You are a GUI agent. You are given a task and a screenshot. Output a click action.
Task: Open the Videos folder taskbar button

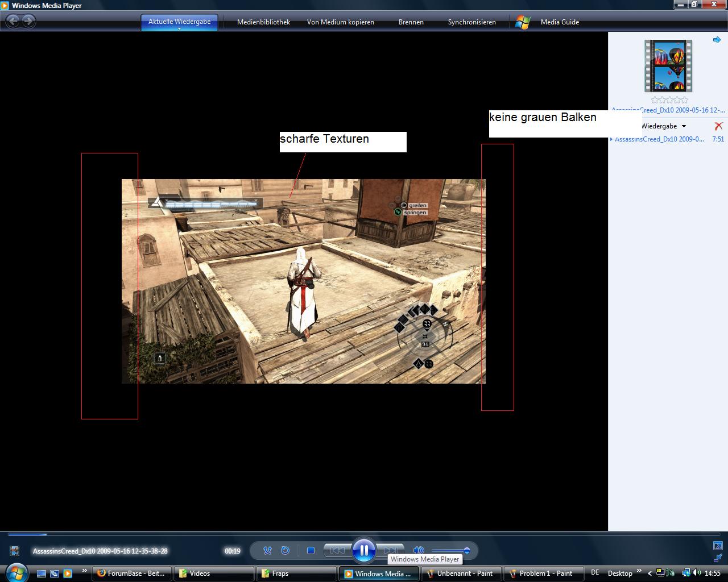[213, 573]
